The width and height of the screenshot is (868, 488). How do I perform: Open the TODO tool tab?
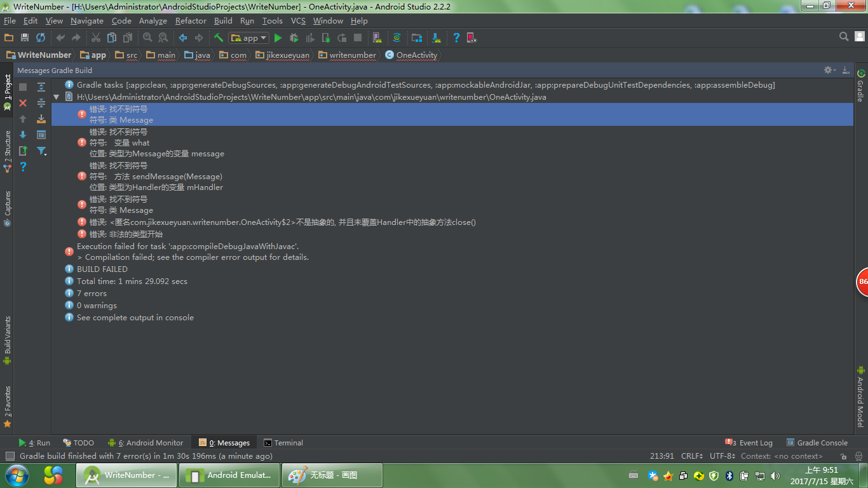point(78,443)
